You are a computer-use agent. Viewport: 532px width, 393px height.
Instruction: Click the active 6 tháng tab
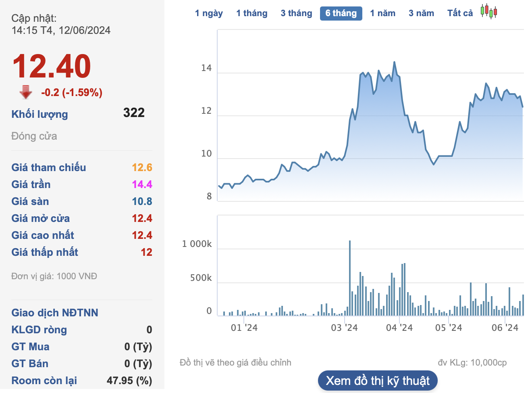click(x=341, y=13)
